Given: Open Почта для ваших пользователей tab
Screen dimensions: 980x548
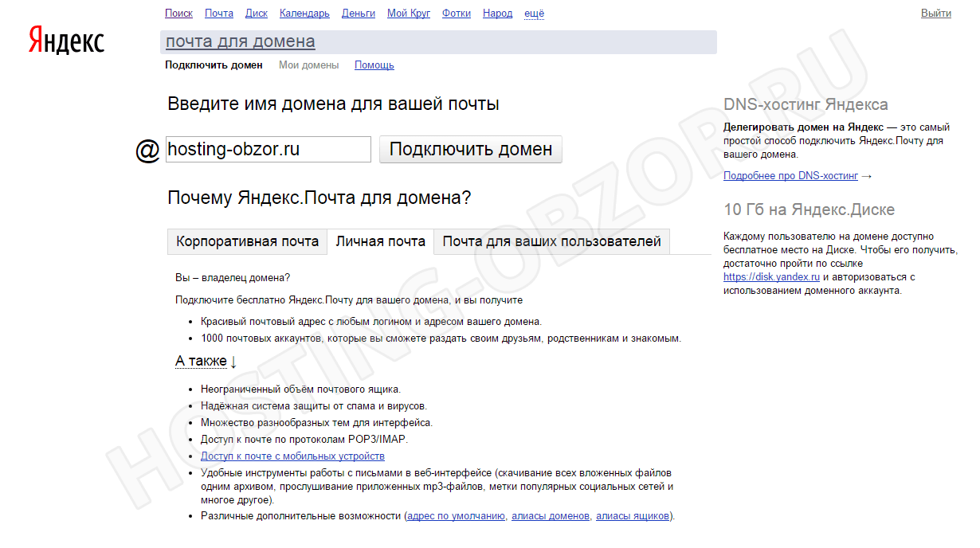Looking at the screenshot, I should point(552,241).
